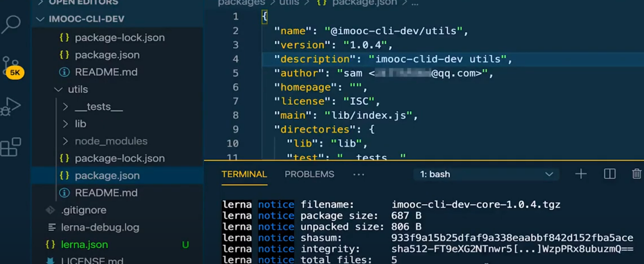This screenshot has width=644, height=264.
Task: Open the Search view in activity bar
Action: point(11,25)
